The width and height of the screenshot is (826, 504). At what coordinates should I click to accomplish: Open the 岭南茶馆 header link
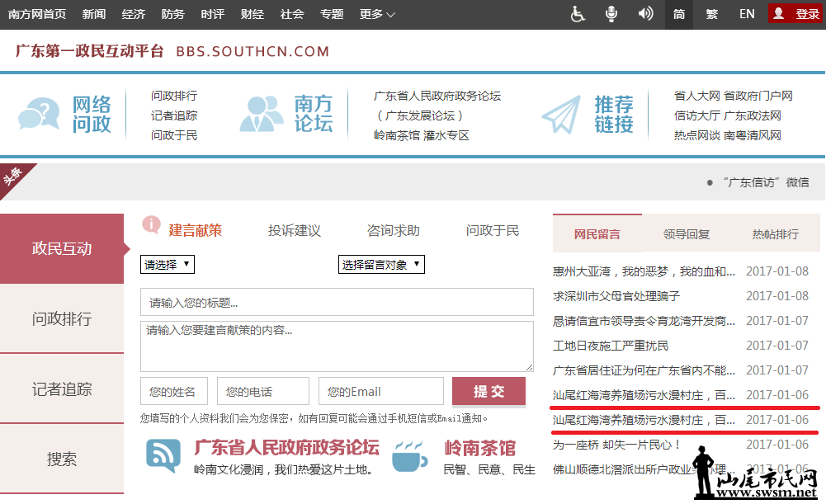[x=397, y=135]
